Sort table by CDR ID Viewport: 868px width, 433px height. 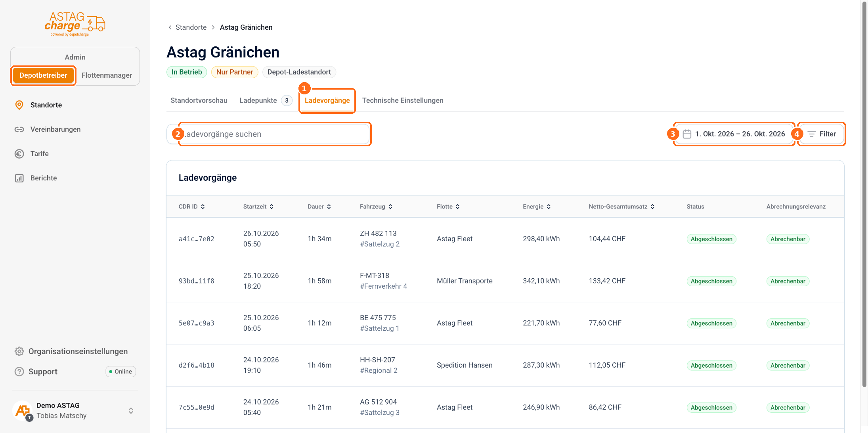192,207
